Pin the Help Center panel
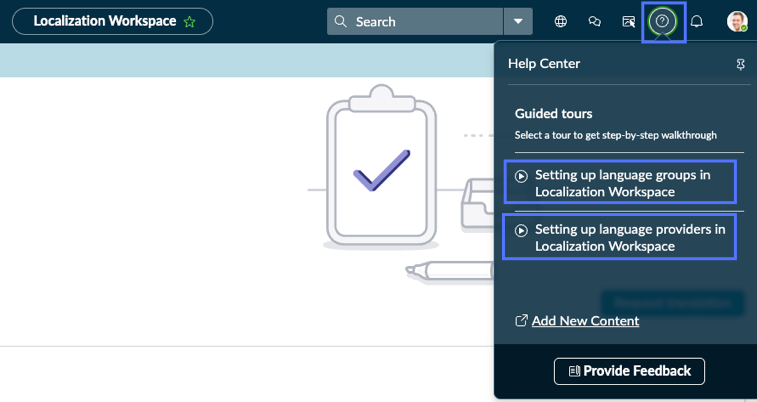757x402 pixels. (x=741, y=65)
